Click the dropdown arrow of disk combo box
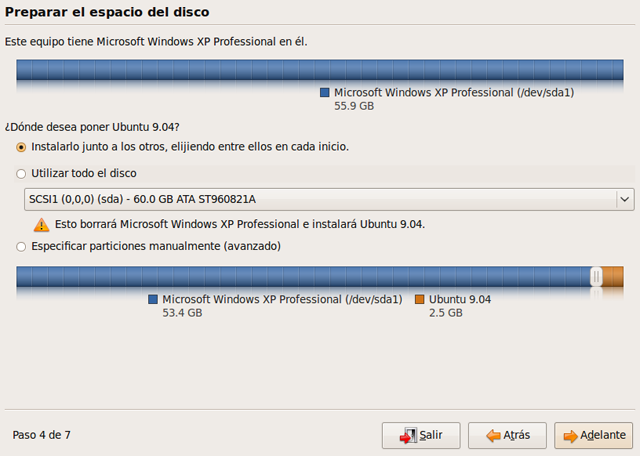Screen dimensions: 640x456 pyautogui.click(x=625, y=199)
